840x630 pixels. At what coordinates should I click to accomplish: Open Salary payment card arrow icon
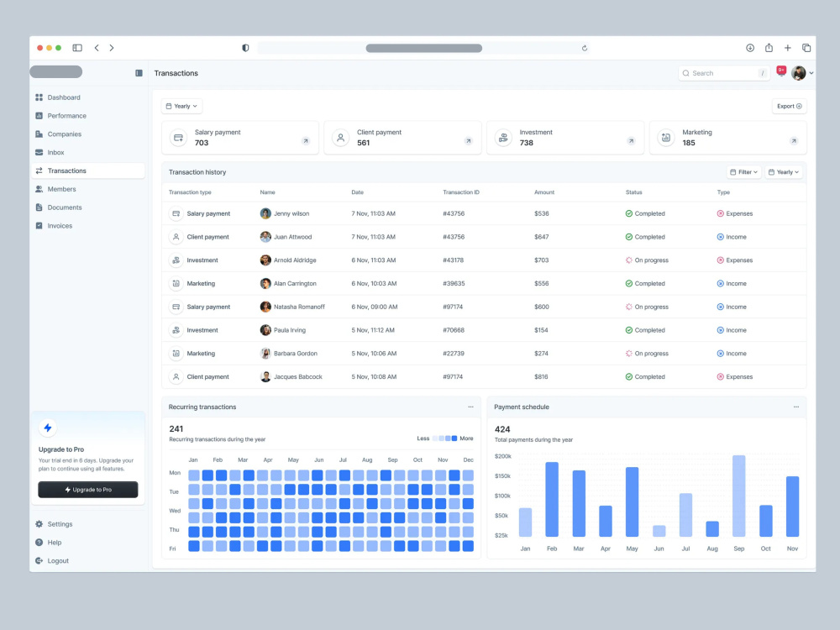pos(306,141)
